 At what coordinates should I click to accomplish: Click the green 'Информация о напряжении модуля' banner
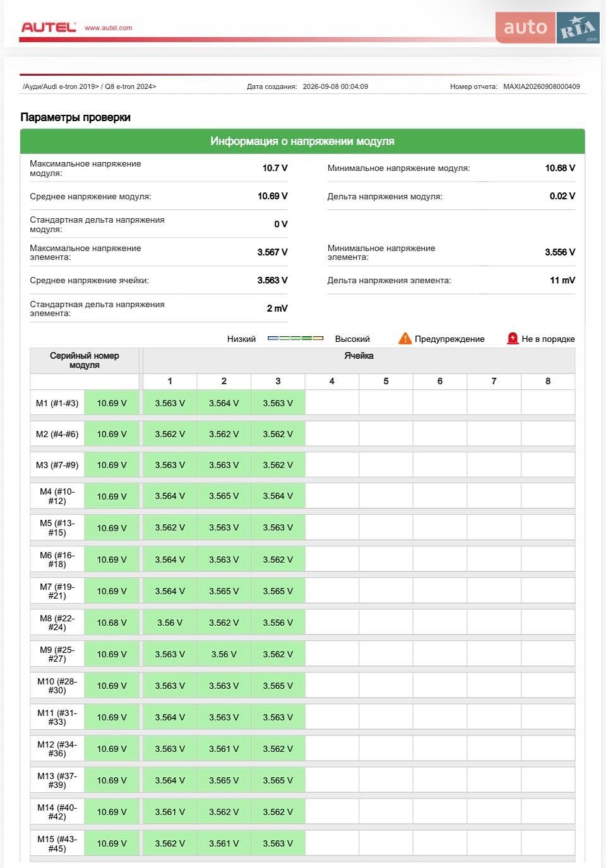[x=302, y=141]
